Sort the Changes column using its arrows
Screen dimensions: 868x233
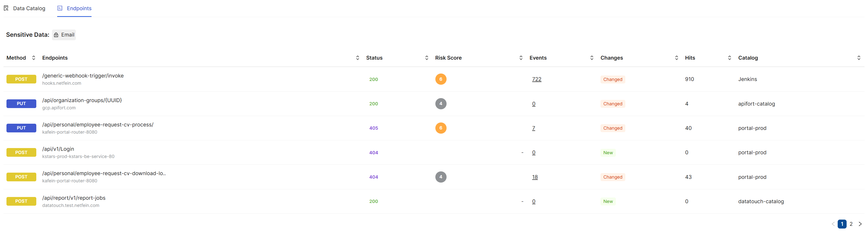tap(677, 58)
